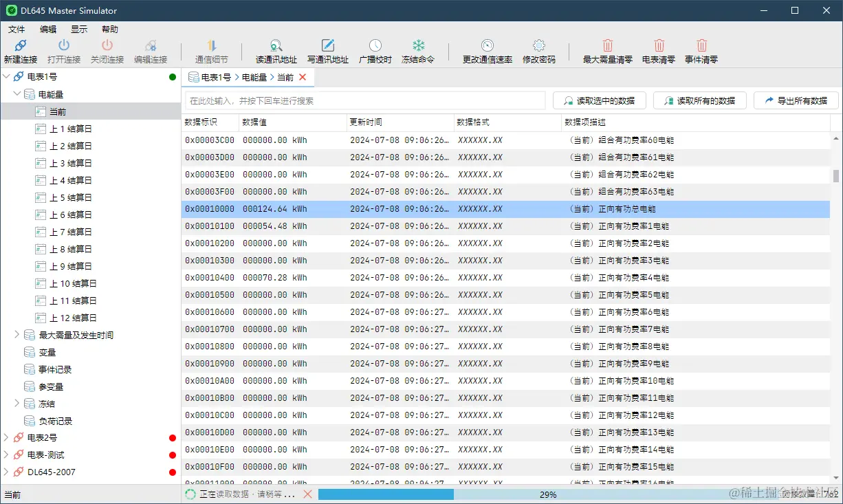The height and width of the screenshot is (504, 843).
Task: Click the green status dot of 电表1号
Action: coord(173,77)
